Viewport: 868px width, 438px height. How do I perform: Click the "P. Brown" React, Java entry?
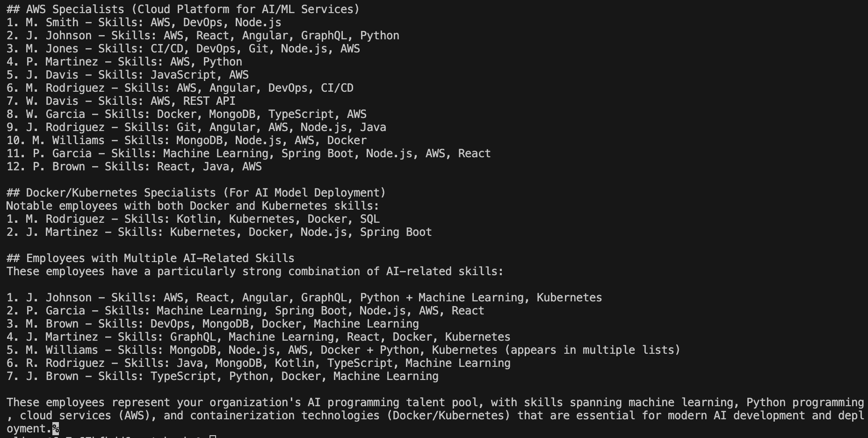tap(134, 167)
